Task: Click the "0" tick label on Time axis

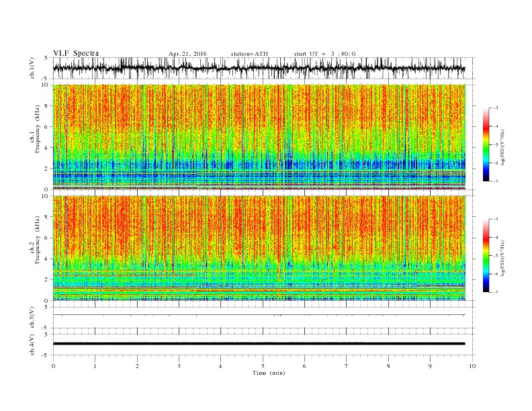Action: click(53, 366)
